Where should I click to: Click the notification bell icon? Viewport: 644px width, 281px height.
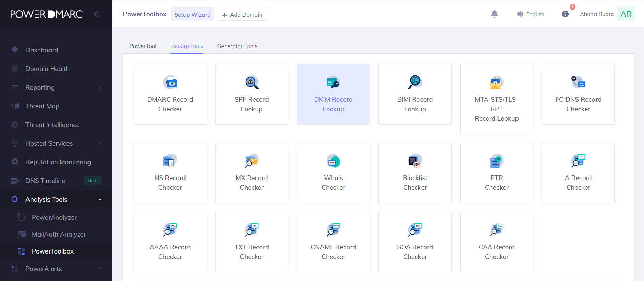(494, 14)
